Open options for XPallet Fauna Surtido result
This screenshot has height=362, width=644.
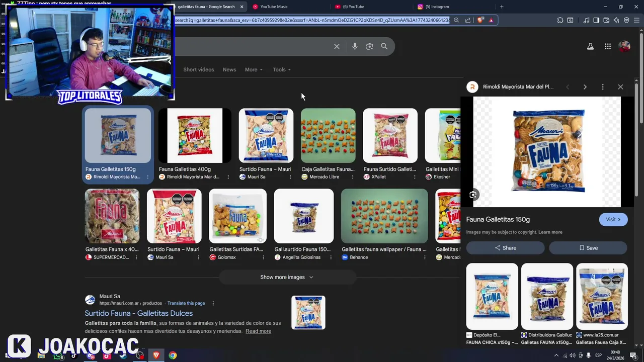point(415,177)
